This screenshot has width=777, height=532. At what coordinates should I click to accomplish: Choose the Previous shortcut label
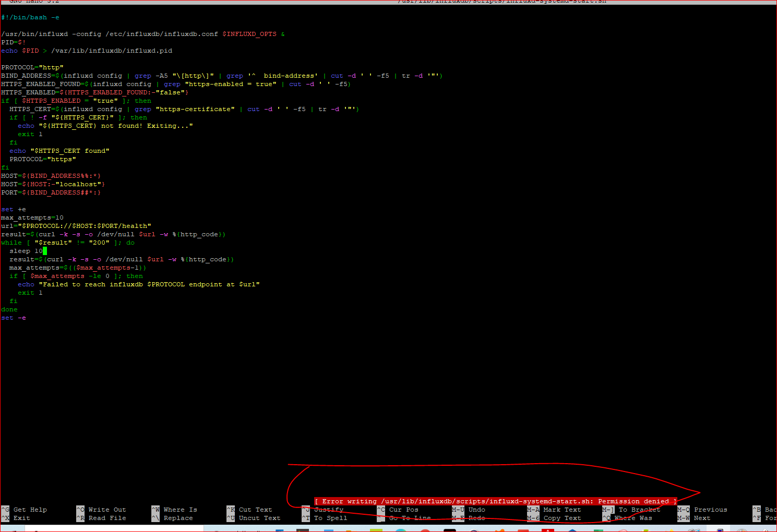[x=710, y=510]
